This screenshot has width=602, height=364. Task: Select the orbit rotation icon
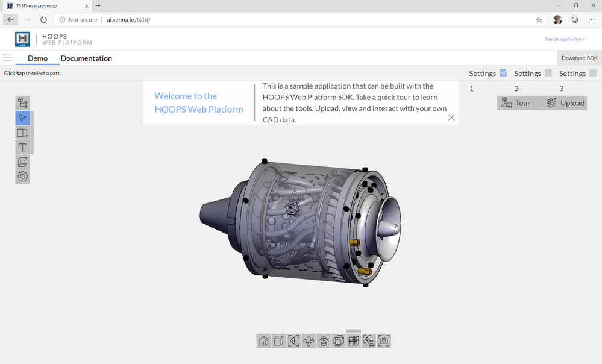[309, 340]
